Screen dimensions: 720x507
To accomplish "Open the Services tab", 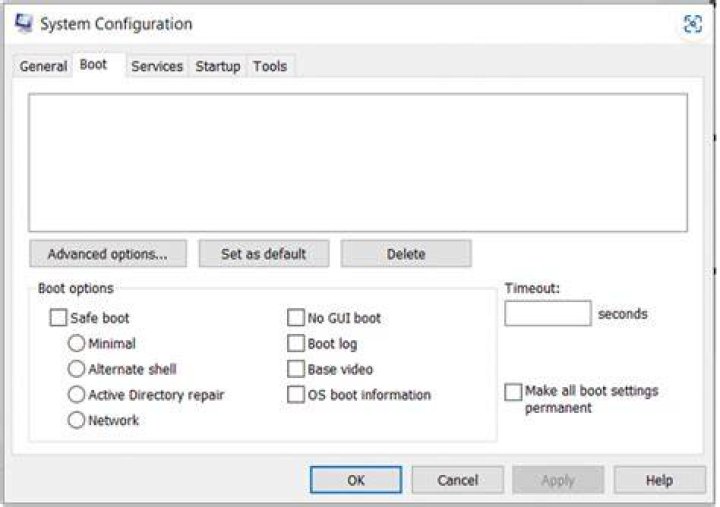I will coord(157,67).
